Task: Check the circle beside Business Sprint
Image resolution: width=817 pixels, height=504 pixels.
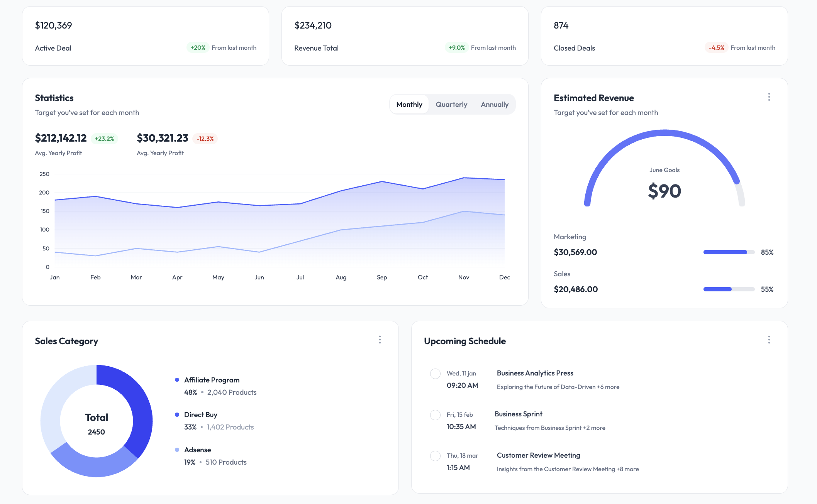Action: click(x=435, y=414)
